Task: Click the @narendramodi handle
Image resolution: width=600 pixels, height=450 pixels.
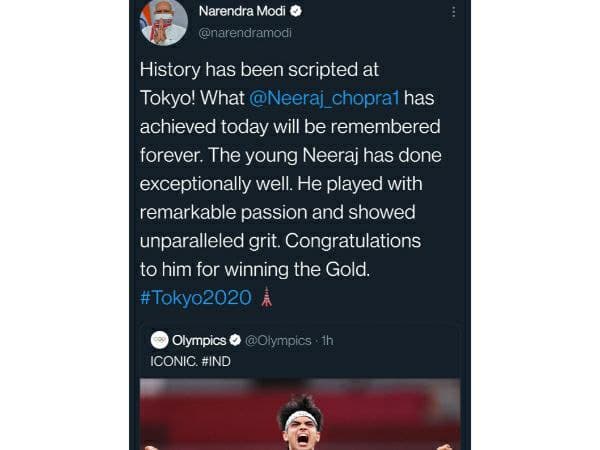Action: (x=244, y=34)
